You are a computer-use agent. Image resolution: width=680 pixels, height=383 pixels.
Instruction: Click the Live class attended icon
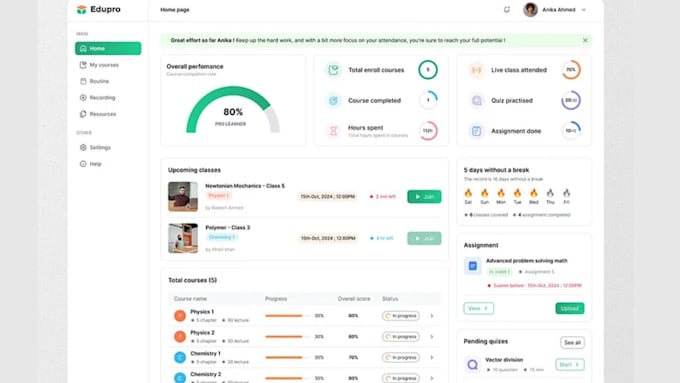pos(476,70)
